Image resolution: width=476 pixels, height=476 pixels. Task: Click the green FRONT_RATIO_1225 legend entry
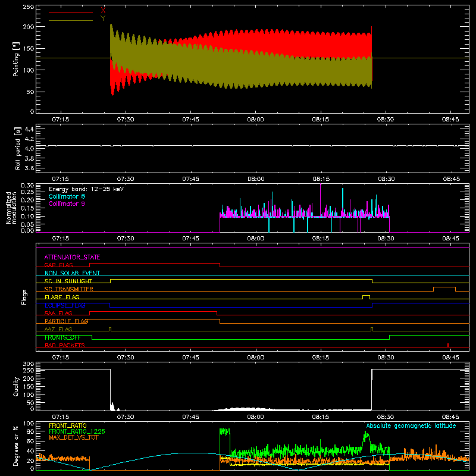77,431
